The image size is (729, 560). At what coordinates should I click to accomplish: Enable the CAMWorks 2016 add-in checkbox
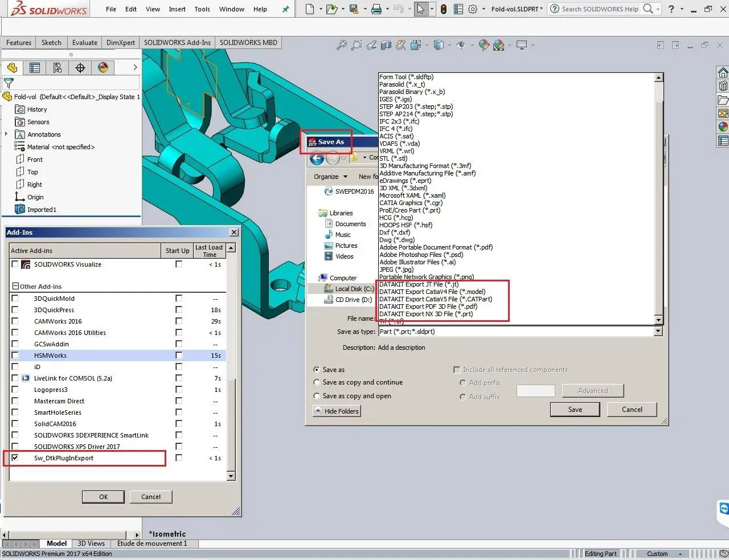(15, 321)
